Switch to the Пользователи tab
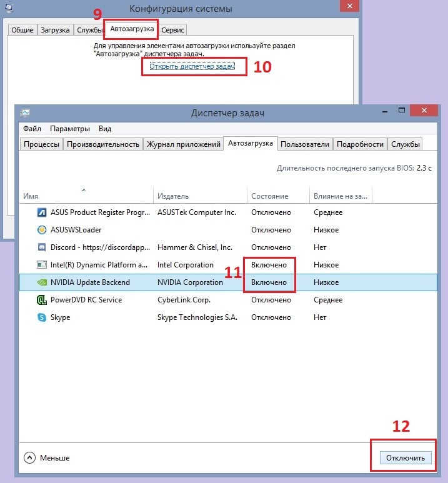 click(305, 144)
